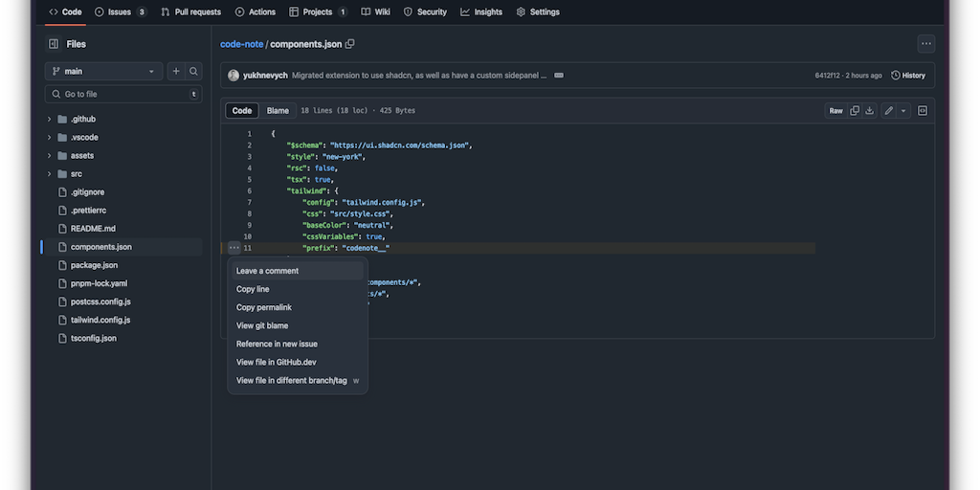Viewport: 980px width, 490px height.
Task: Click the plus icon to add file
Action: coord(175,72)
